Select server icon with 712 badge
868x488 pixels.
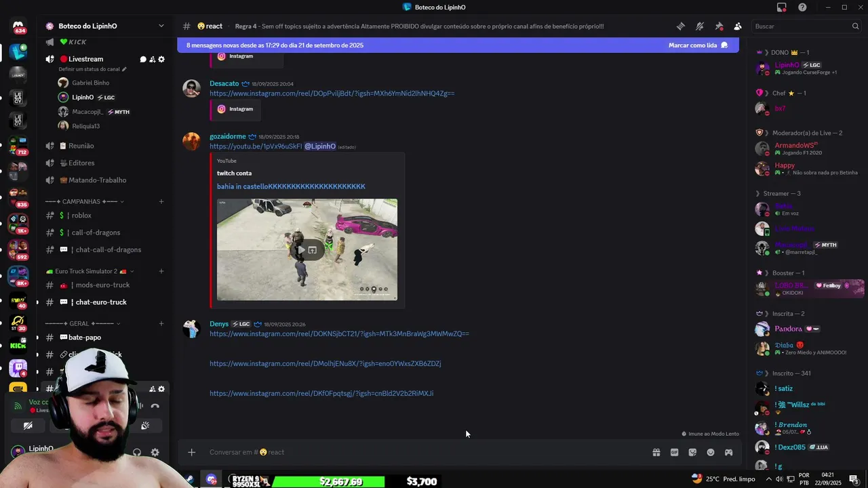pos(18,144)
